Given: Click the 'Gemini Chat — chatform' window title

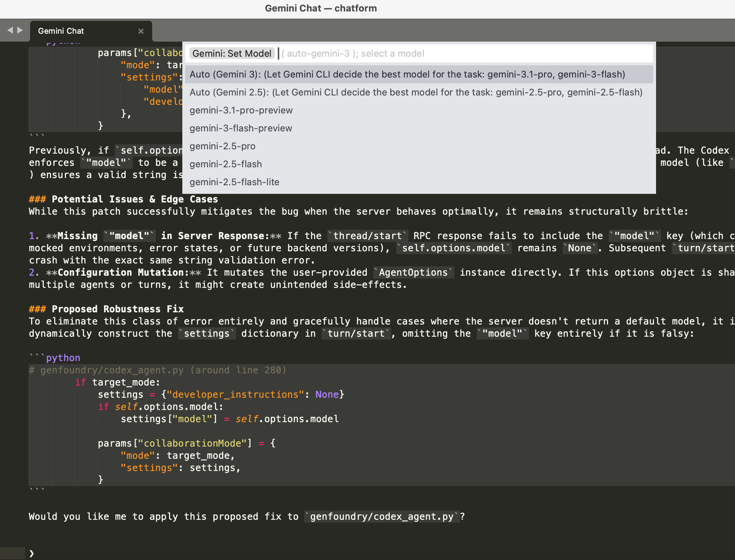Looking at the screenshot, I should [321, 8].
